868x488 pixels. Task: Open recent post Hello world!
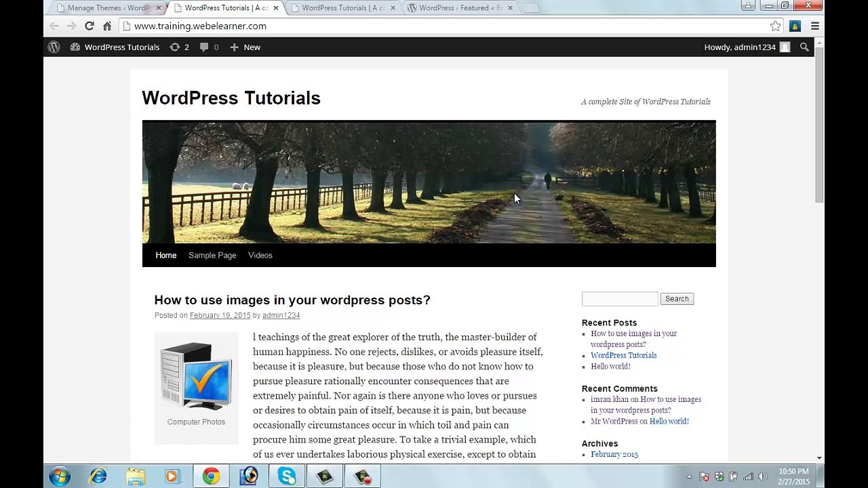click(x=610, y=366)
